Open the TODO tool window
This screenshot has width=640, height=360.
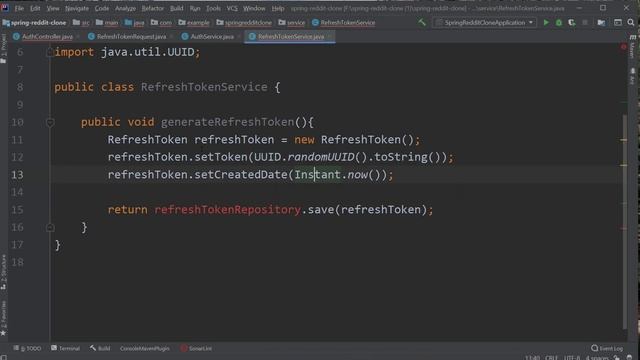(x=27, y=348)
